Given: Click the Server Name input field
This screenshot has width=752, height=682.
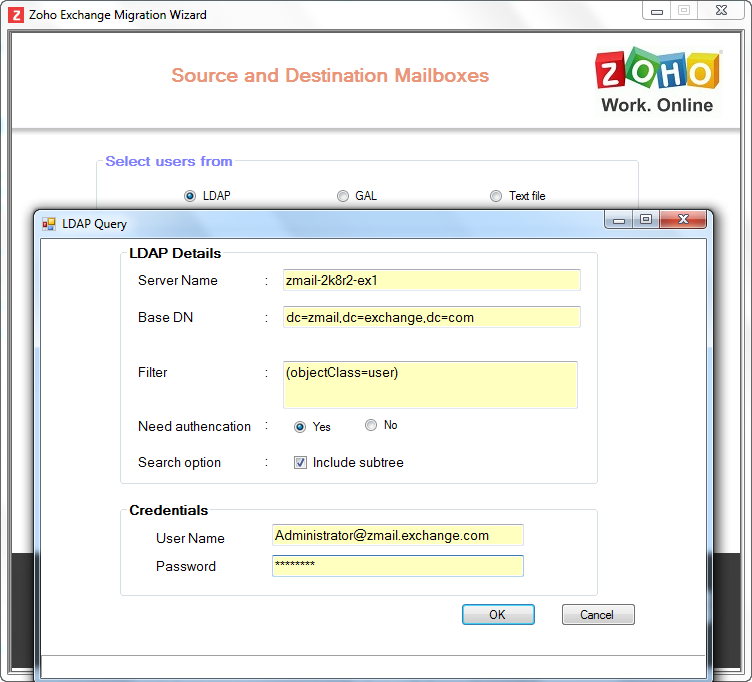Looking at the screenshot, I should [432, 280].
